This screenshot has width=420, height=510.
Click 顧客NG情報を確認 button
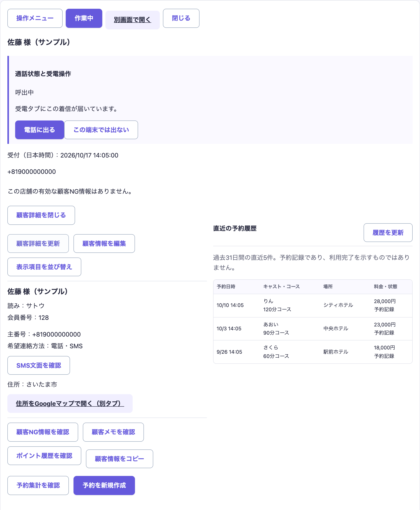[x=43, y=432]
